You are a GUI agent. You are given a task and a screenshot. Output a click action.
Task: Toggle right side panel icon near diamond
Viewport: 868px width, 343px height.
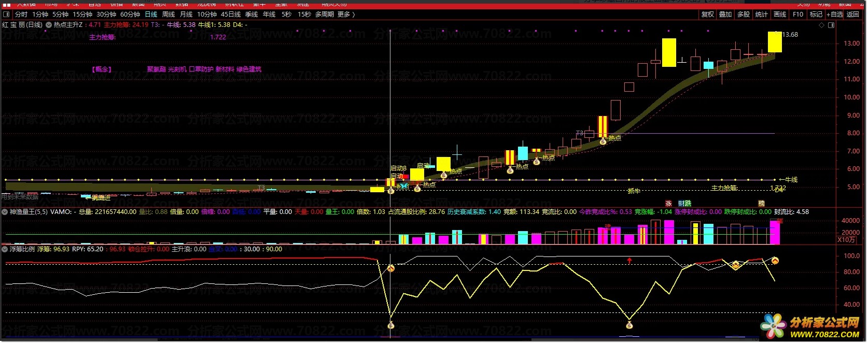832,24
